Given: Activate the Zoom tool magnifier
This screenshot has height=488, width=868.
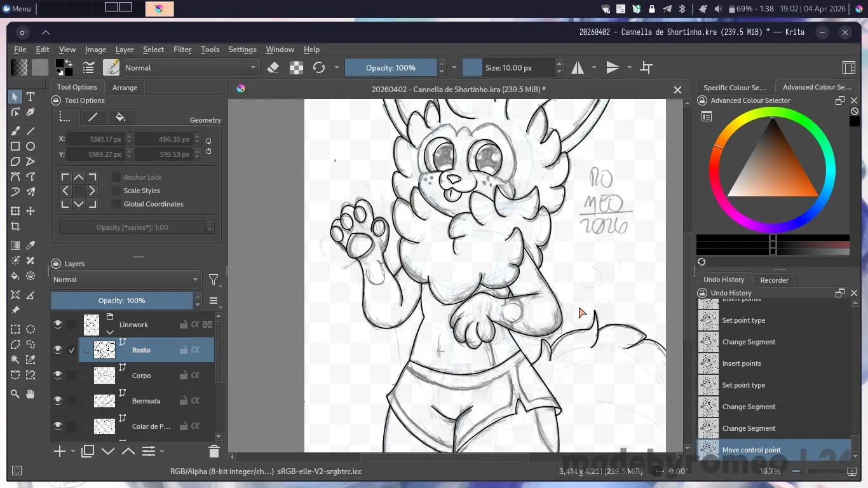Looking at the screenshot, I should click(x=15, y=394).
